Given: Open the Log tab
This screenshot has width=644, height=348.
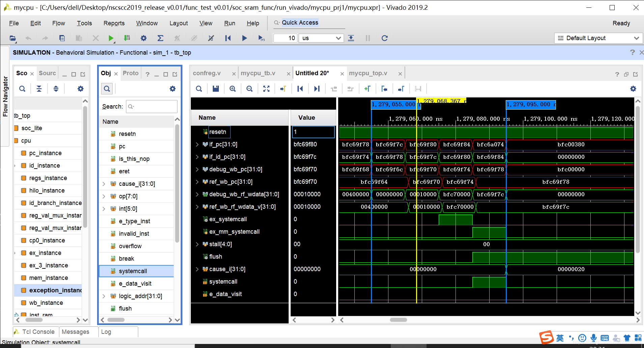Looking at the screenshot, I should pyautogui.click(x=106, y=332).
